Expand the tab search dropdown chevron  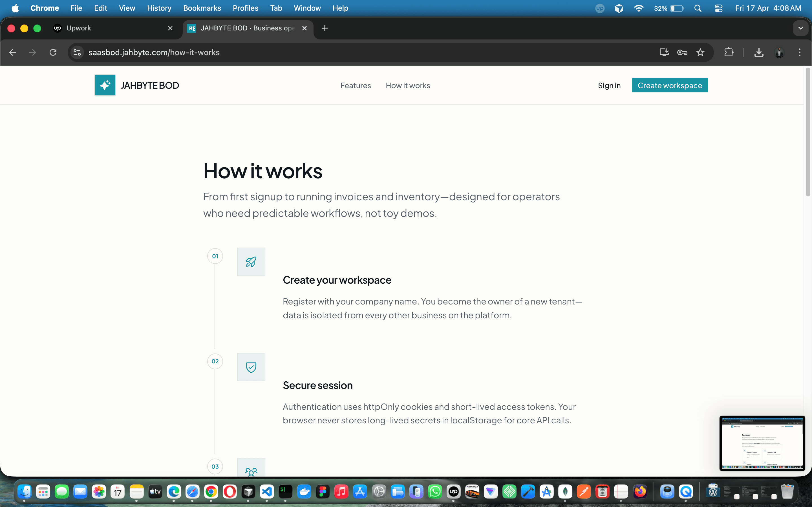(801, 28)
